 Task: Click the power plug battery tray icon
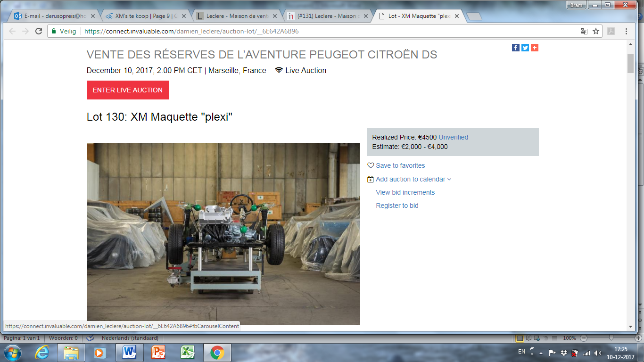(575, 353)
